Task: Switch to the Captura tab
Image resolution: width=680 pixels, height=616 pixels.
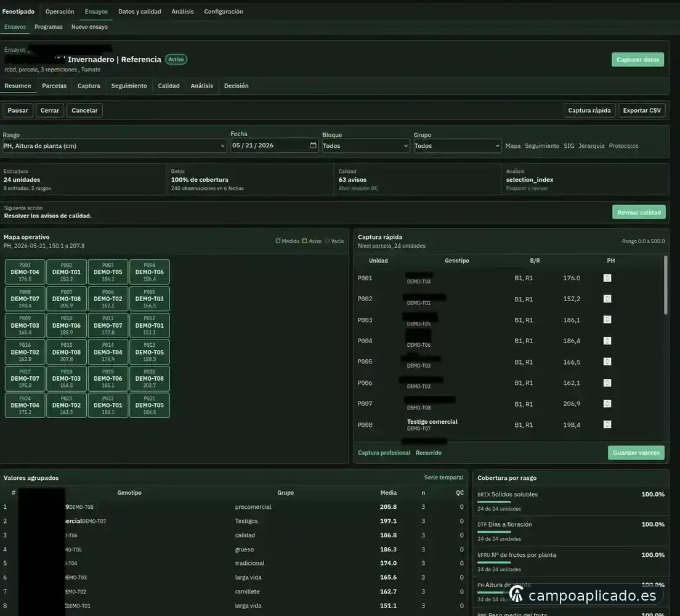Action: coord(89,86)
